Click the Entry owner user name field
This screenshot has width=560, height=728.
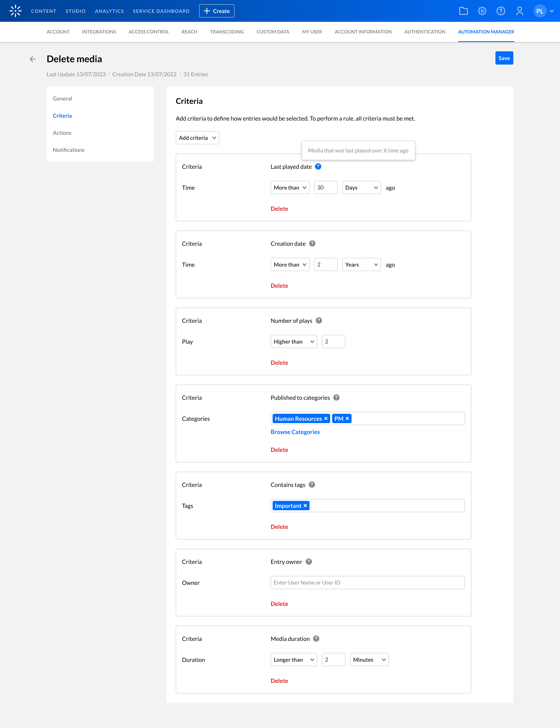point(367,583)
